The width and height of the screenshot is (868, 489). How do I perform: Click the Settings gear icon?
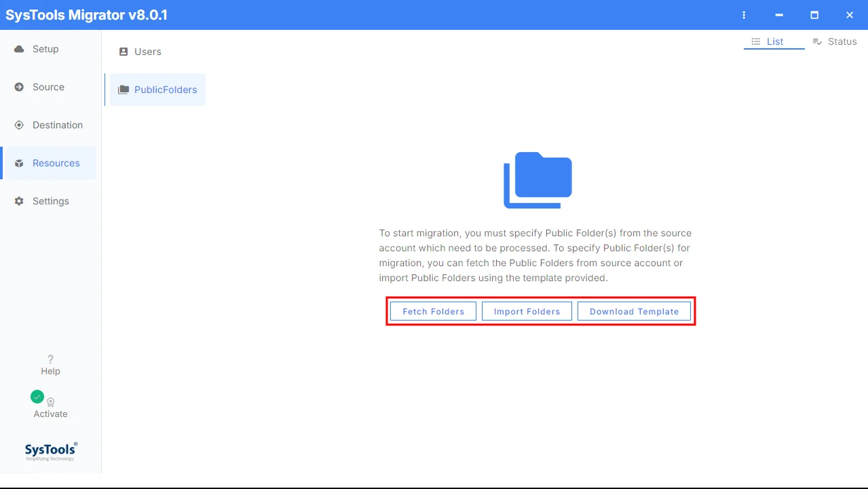pyautogui.click(x=19, y=201)
